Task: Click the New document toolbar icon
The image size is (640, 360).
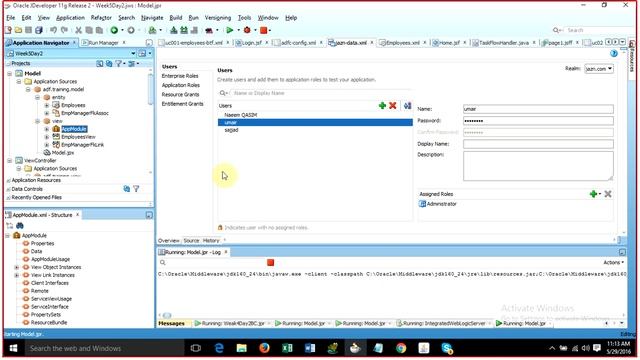Action: (8, 30)
